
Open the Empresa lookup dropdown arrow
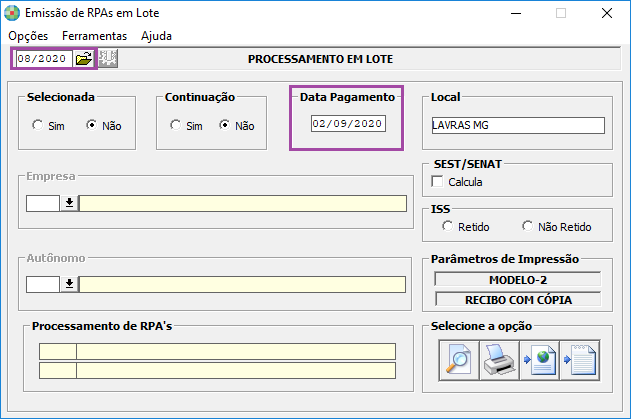click(69, 203)
